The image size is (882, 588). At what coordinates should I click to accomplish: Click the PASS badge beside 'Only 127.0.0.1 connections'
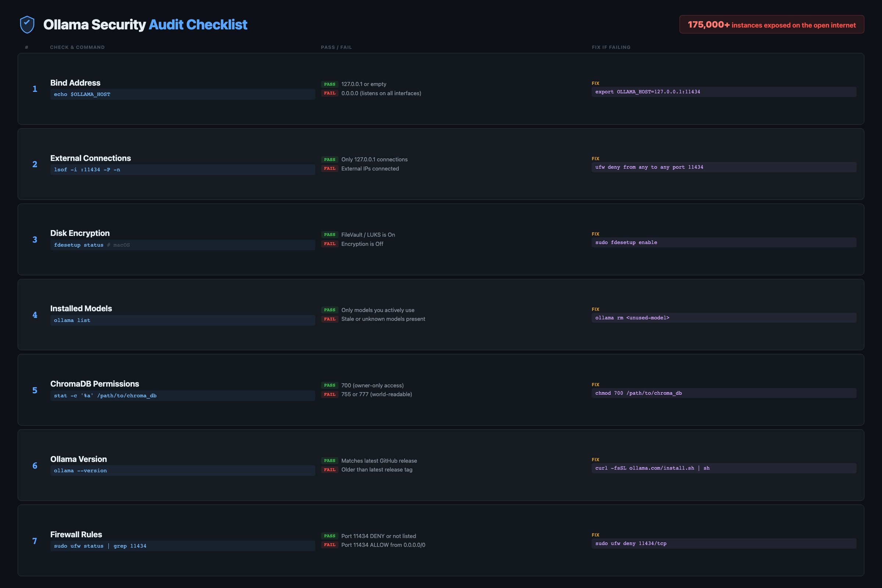point(330,159)
